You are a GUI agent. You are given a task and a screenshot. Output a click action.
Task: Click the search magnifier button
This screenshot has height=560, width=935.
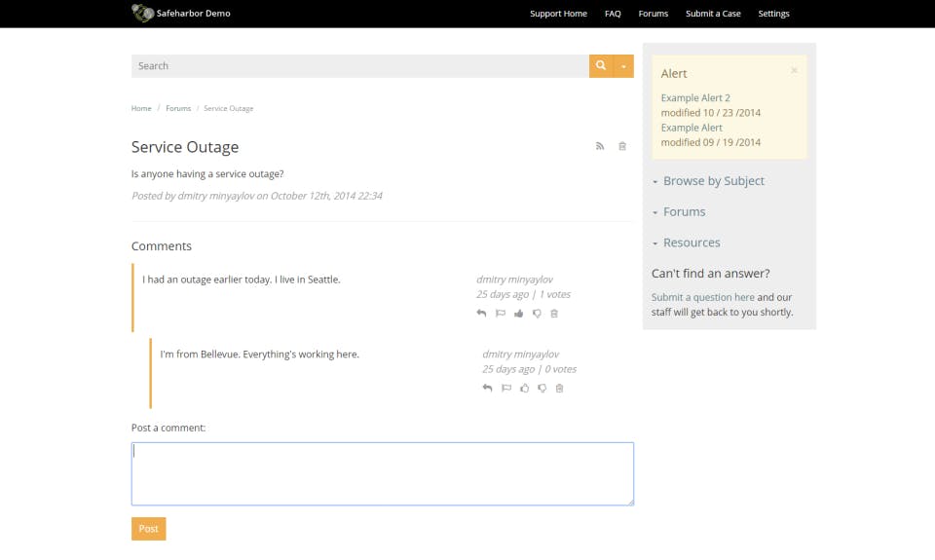[x=601, y=66]
